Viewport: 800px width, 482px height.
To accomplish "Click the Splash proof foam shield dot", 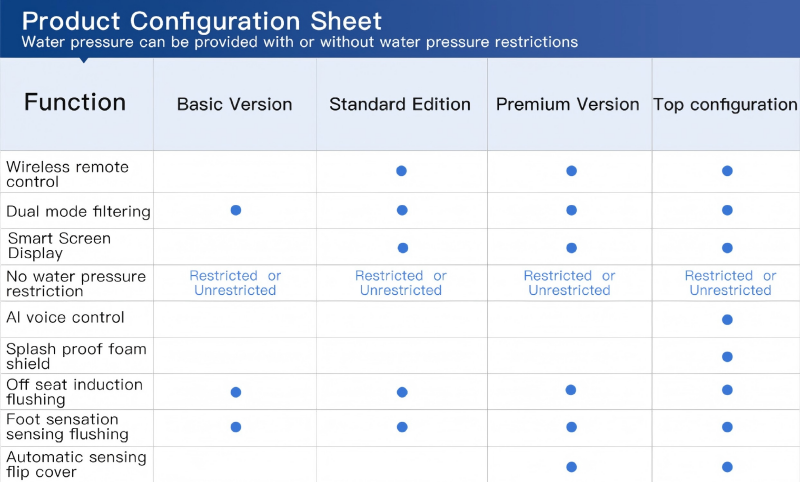I will pos(727,357).
